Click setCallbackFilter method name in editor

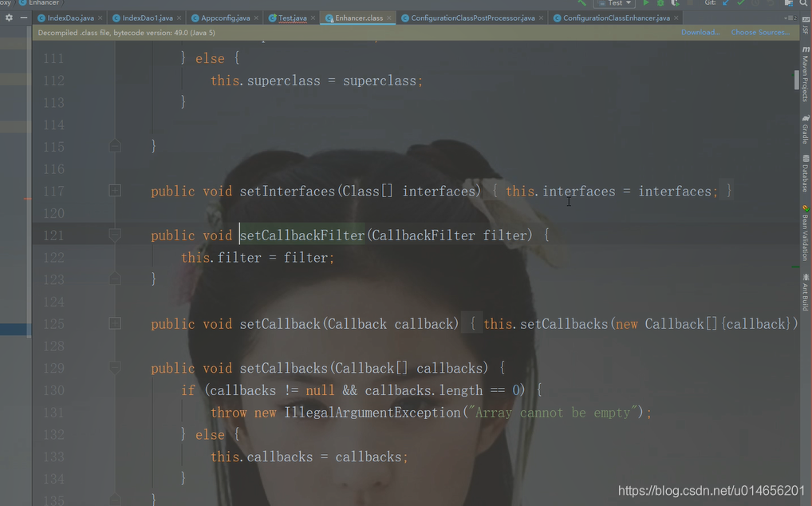(x=302, y=235)
